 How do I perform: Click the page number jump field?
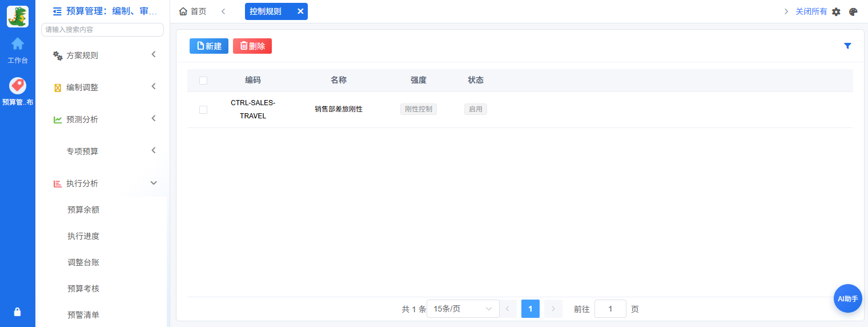[x=610, y=309]
